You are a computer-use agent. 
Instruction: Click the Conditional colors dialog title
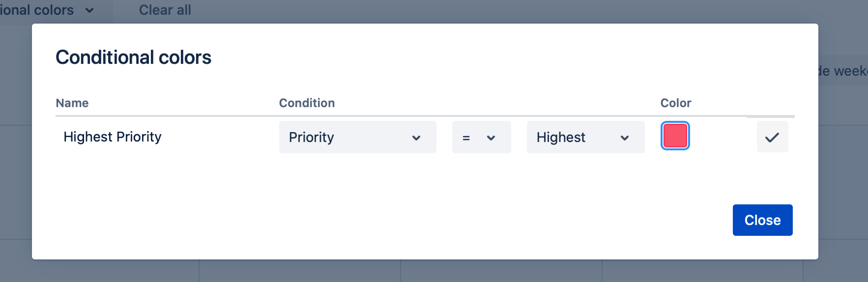click(133, 57)
